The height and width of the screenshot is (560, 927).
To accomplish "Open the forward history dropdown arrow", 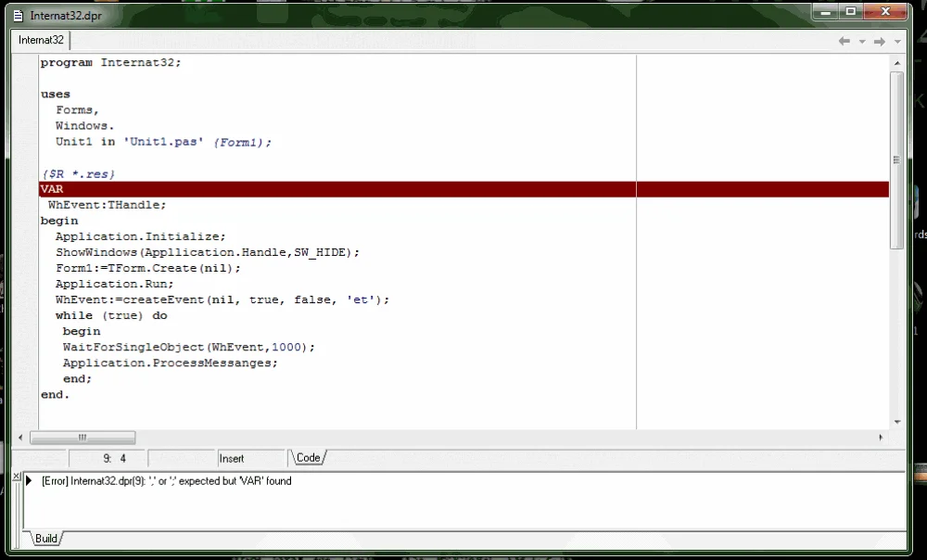I will pos(897,42).
